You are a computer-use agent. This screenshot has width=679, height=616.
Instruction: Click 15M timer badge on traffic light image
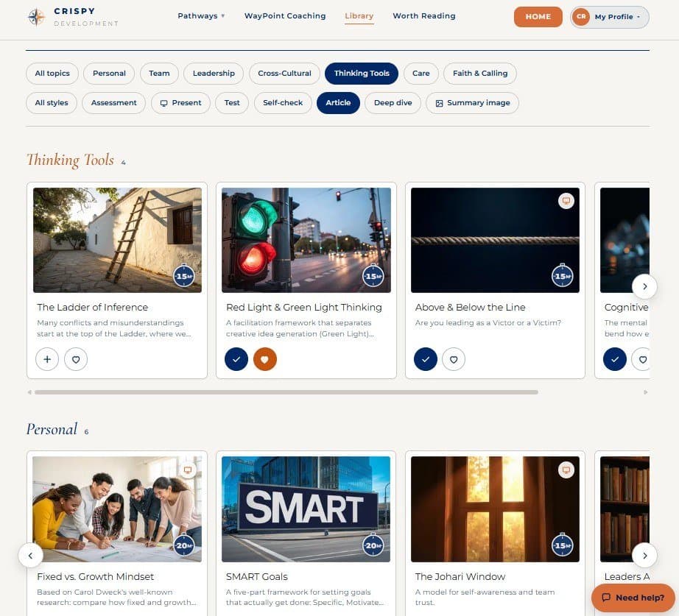click(373, 276)
